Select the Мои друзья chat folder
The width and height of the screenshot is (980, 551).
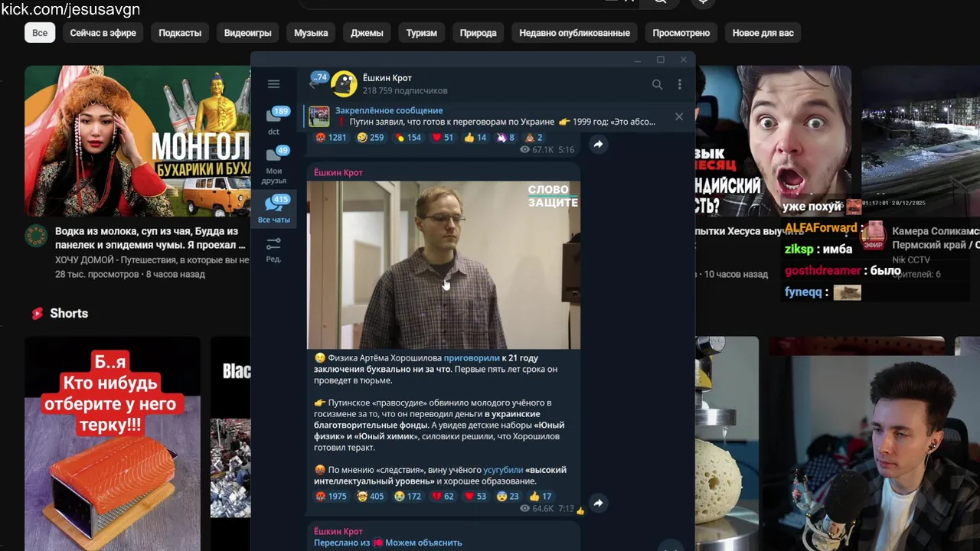pyautogui.click(x=273, y=165)
